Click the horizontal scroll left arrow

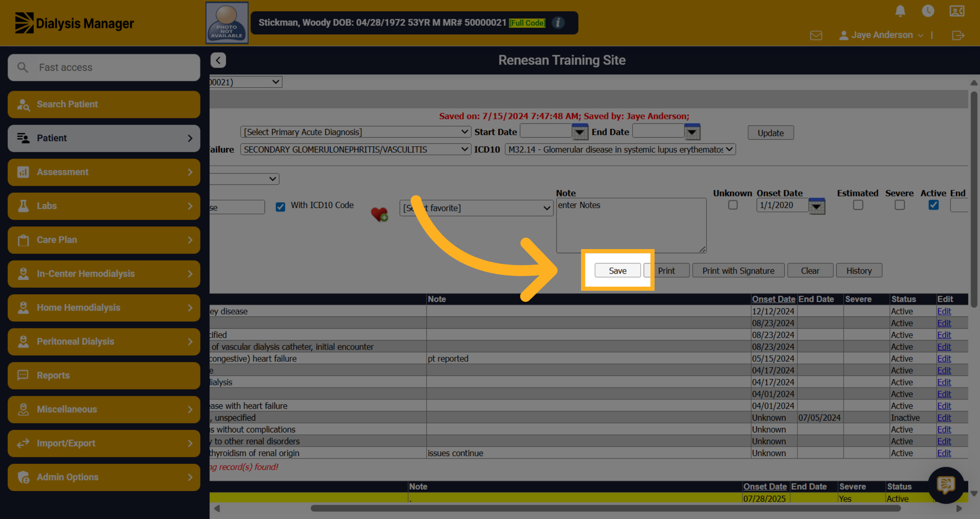click(x=217, y=508)
